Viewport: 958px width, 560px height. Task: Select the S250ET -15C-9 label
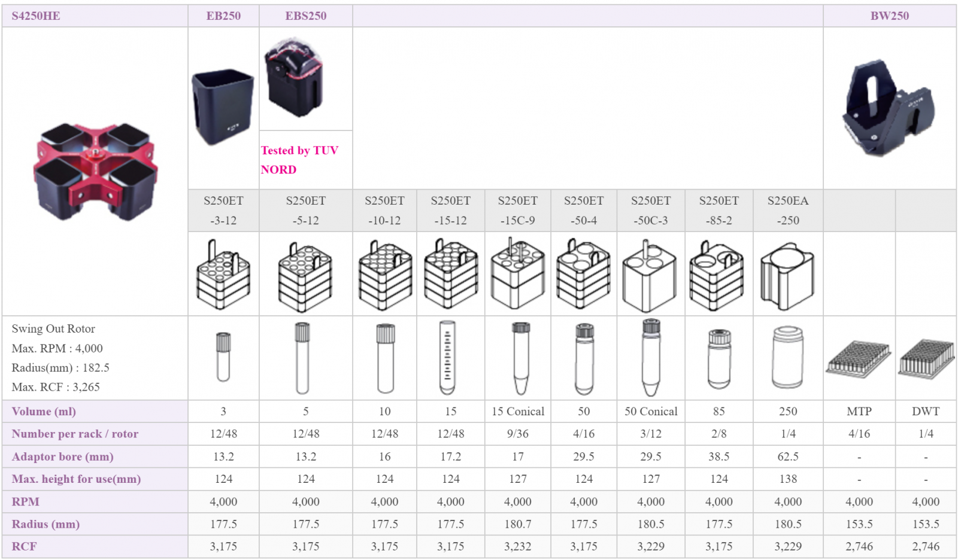point(518,211)
